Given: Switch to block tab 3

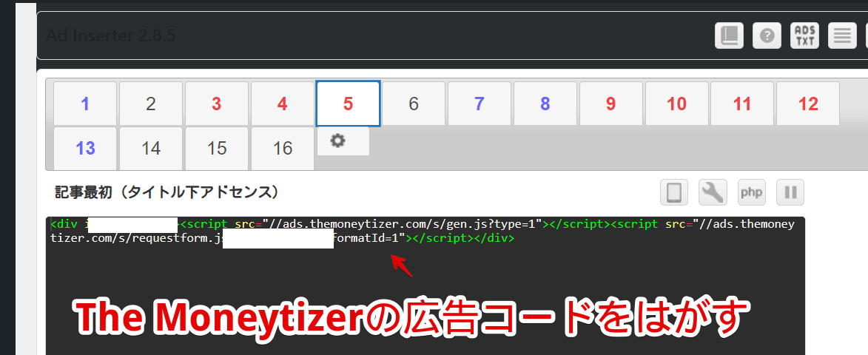Looking at the screenshot, I should [x=217, y=104].
